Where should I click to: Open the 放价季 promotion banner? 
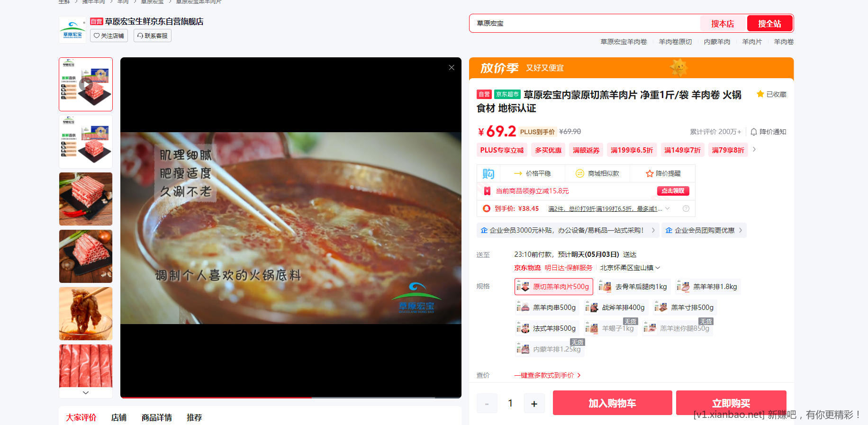(631, 68)
